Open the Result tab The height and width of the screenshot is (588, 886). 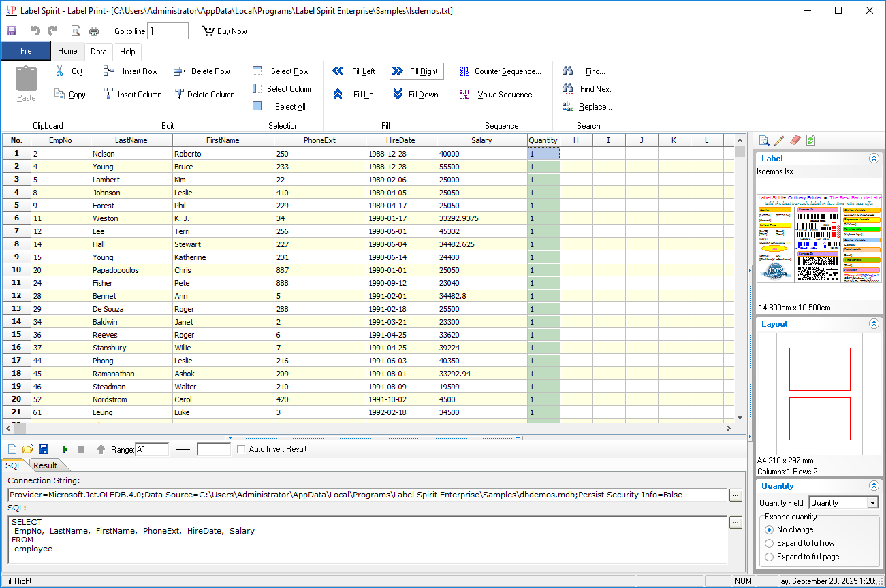[46, 465]
